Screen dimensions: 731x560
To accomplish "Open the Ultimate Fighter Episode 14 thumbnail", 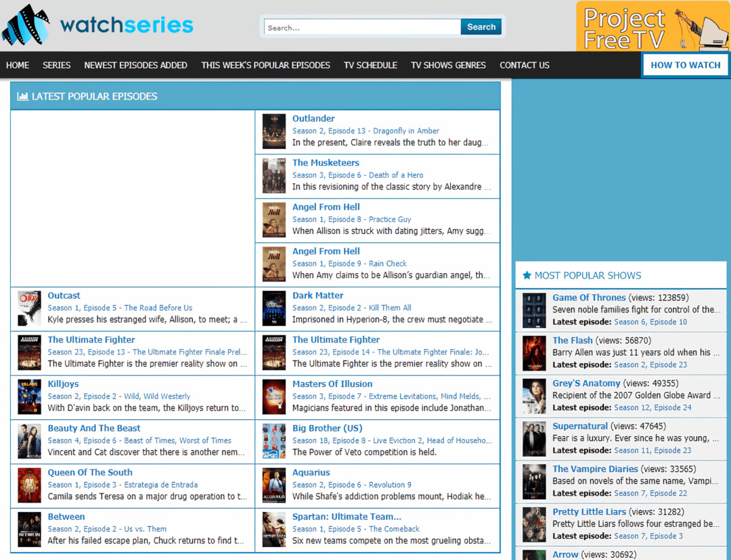I will pos(274,352).
